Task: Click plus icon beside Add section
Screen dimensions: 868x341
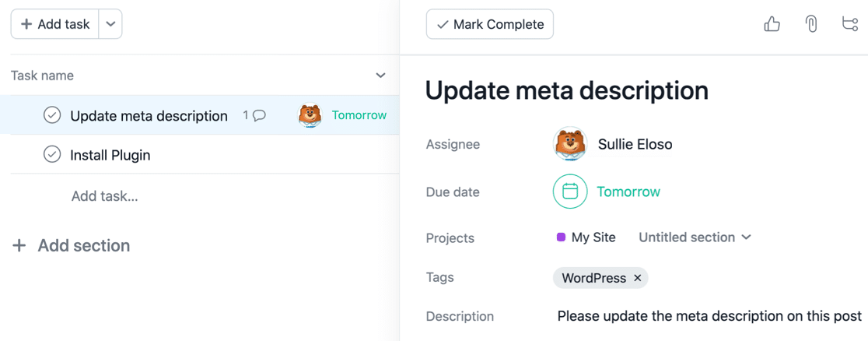Action: (19, 246)
